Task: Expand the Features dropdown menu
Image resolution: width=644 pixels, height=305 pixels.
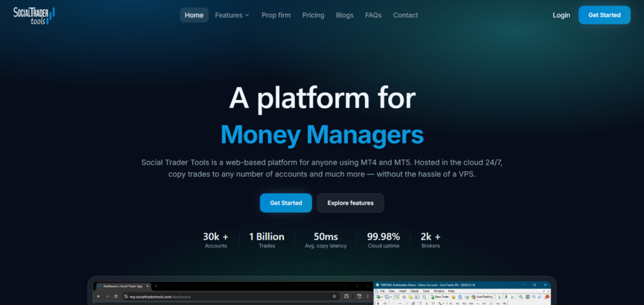Action: click(232, 15)
